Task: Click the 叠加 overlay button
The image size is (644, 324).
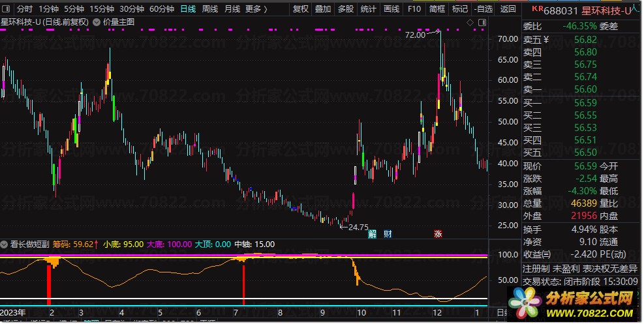Action: point(323,8)
